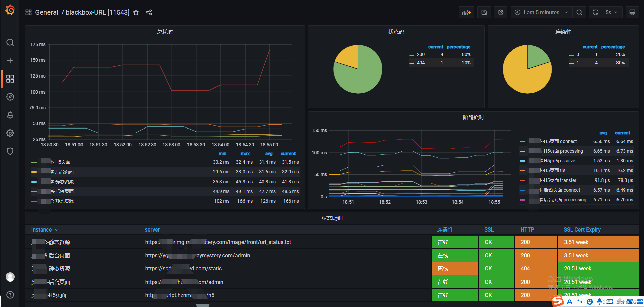The height and width of the screenshot is (307, 644).
Task: Open dashboard search grid icon near General
Action: [29, 13]
